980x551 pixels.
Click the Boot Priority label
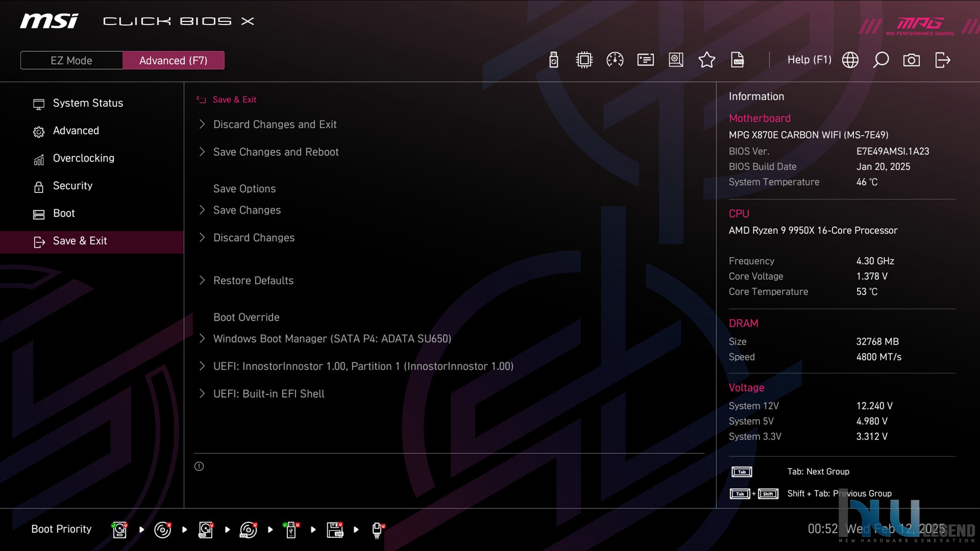(61, 529)
